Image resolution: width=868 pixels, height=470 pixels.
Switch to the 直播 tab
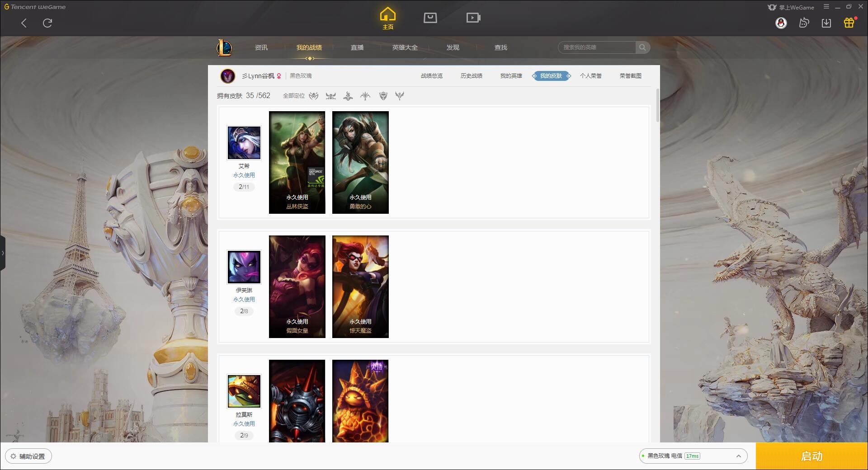click(357, 47)
